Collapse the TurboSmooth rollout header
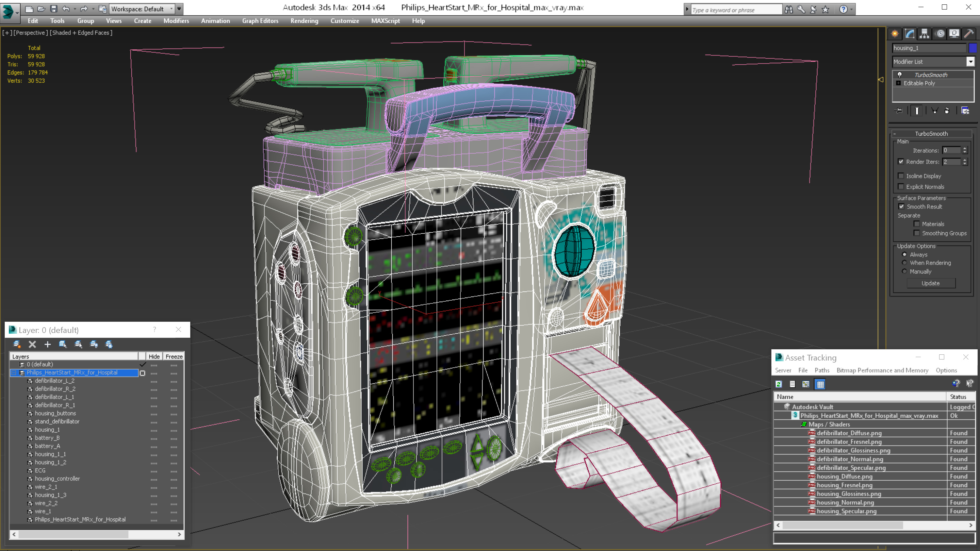980x551 pixels. click(931, 134)
